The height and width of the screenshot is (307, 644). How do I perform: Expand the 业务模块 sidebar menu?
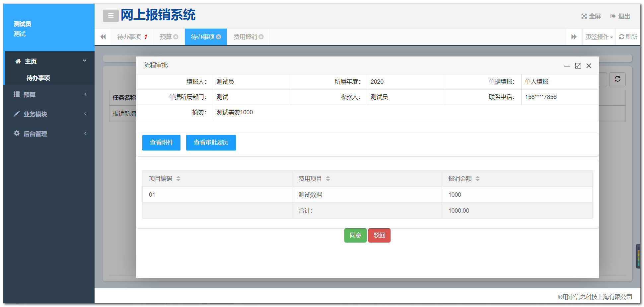click(49, 114)
